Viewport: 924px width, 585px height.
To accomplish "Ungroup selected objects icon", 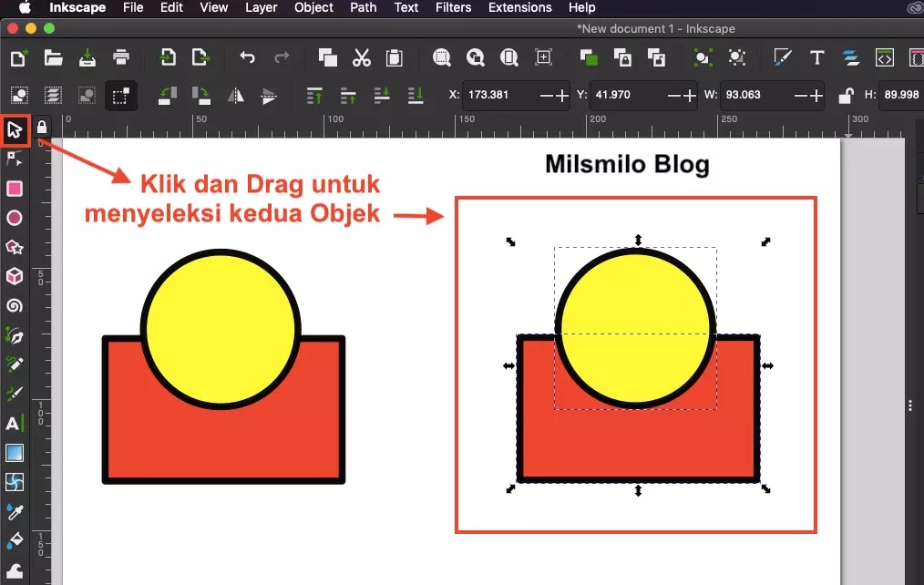I will click(736, 57).
